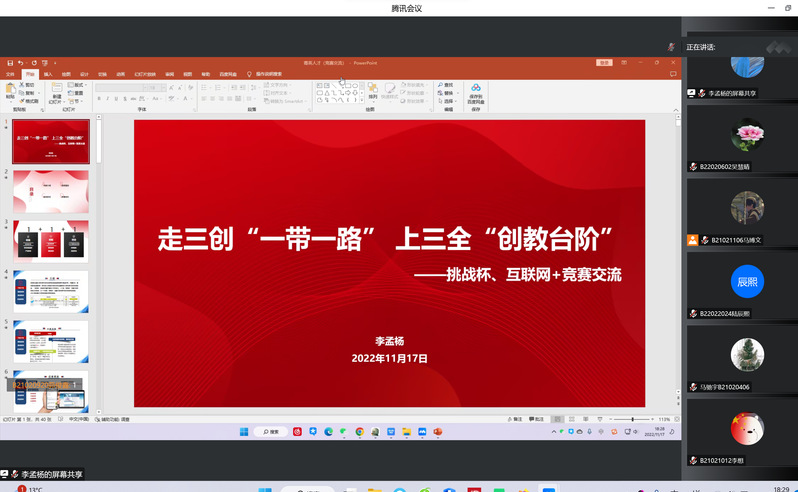The height and width of the screenshot is (492, 798).
Task: Toggle italic formatting in font group
Action: click(x=106, y=99)
